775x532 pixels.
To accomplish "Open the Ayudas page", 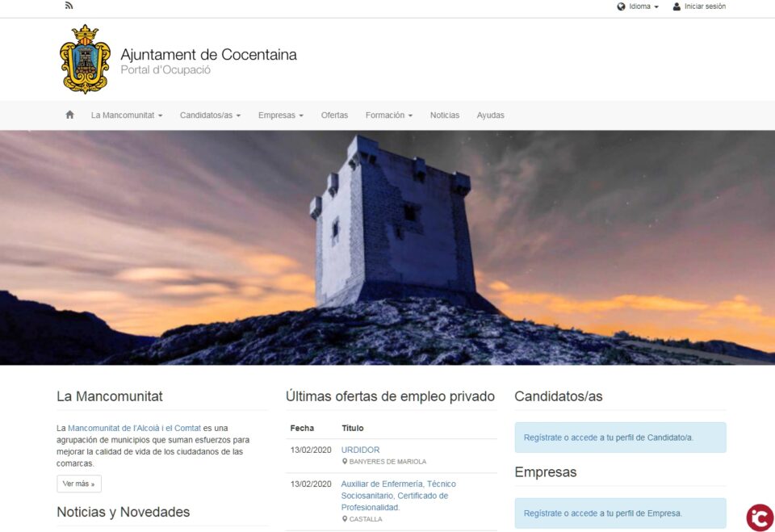I will pyautogui.click(x=490, y=115).
